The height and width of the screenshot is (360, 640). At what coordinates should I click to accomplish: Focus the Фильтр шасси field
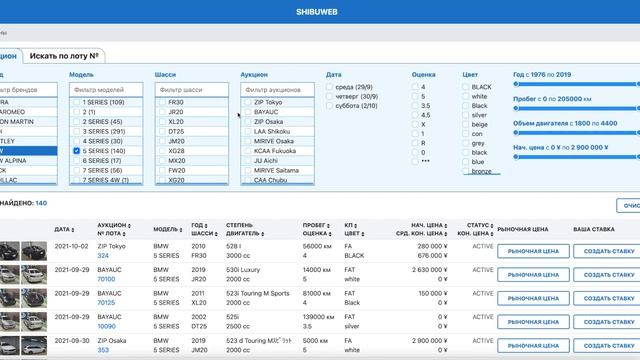192,90
